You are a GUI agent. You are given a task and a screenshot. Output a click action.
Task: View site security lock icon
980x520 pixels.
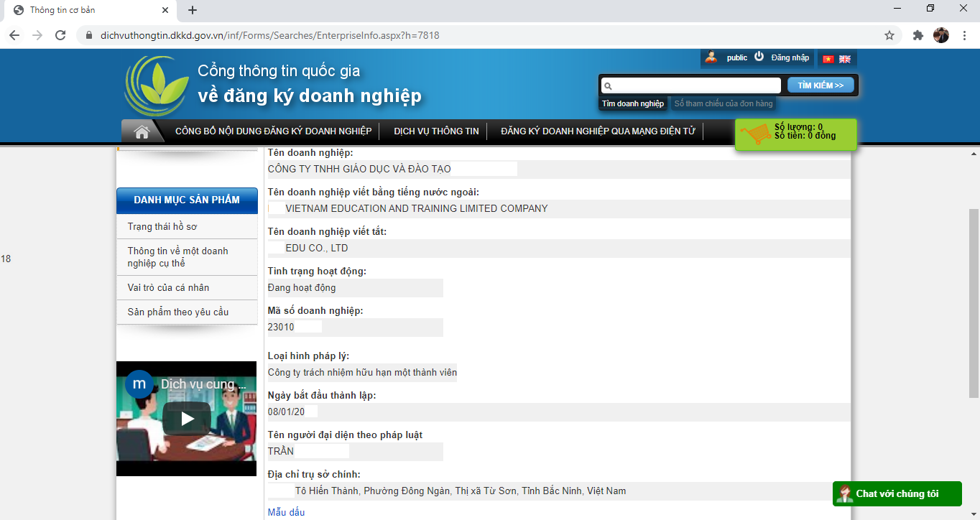point(89,35)
